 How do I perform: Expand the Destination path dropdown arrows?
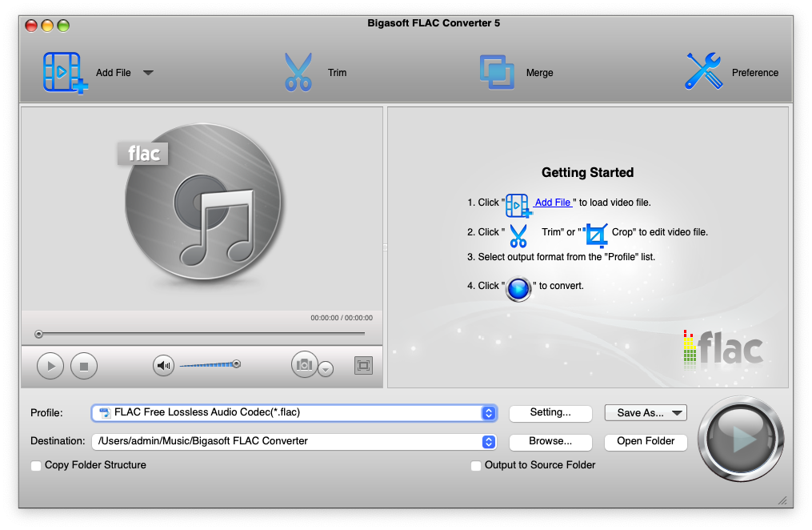click(488, 441)
